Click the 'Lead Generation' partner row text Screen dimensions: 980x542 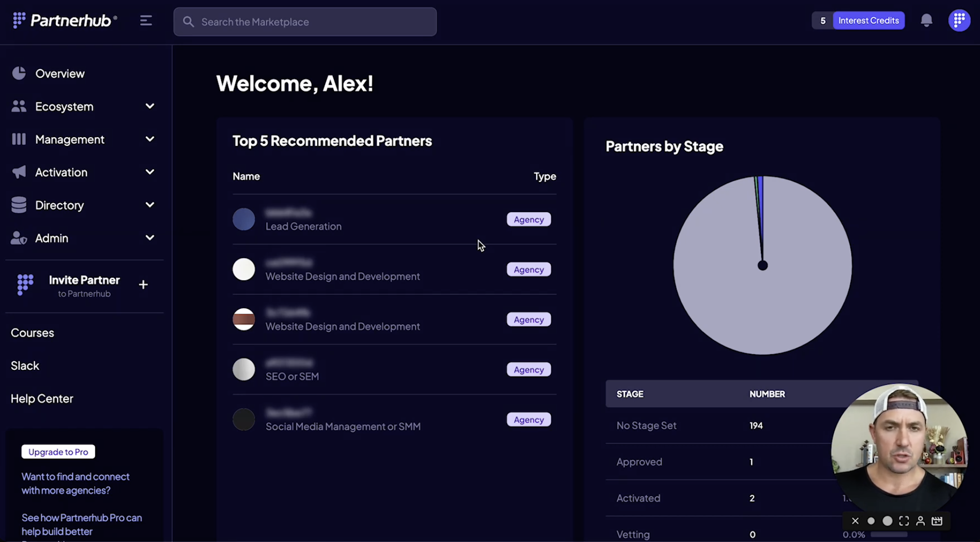(303, 226)
